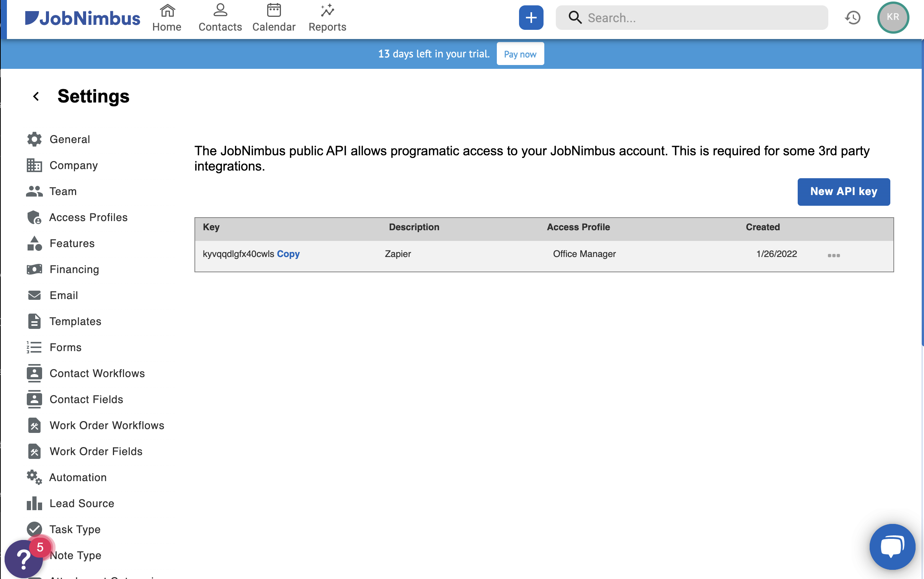Select Contact Workflows in settings sidebar
Viewport: 924px width, 579px height.
(97, 373)
